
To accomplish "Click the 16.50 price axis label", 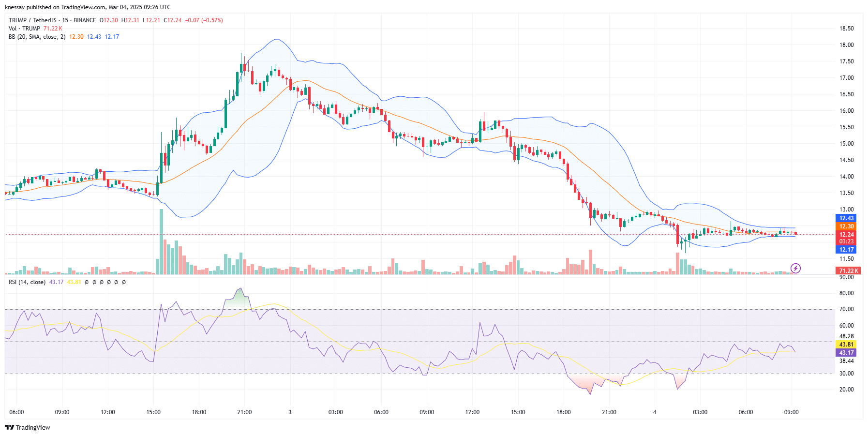I will pyautogui.click(x=846, y=94).
